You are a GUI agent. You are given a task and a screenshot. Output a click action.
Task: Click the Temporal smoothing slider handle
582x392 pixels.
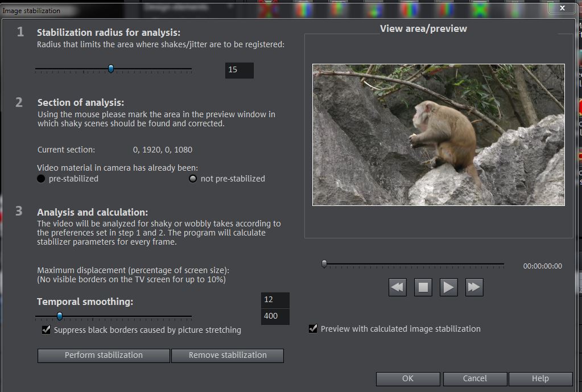coord(59,316)
